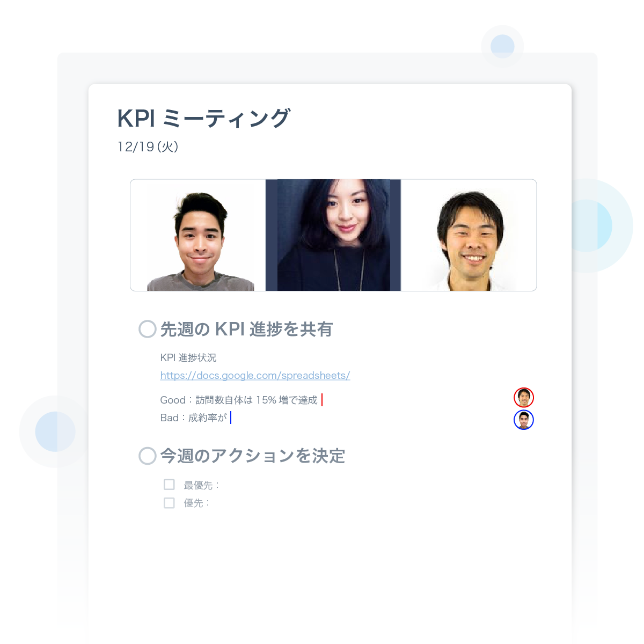The width and height of the screenshot is (644, 644).
Task: Click the KPI 進捗状況 text line
Action: [188, 357]
